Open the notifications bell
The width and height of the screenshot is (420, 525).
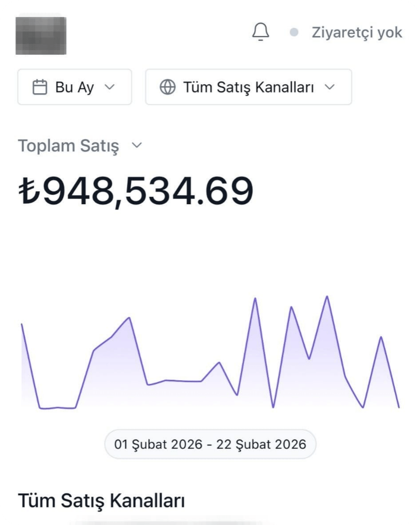coord(261,32)
